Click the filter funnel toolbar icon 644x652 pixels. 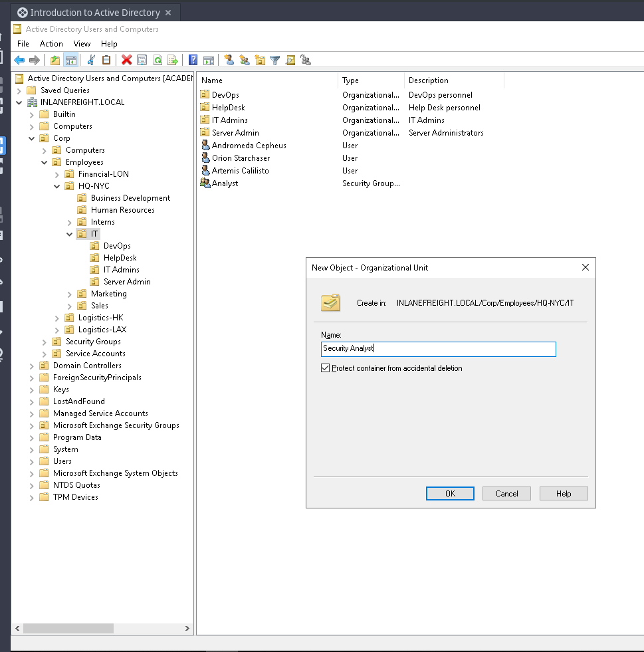click(274, 60)
